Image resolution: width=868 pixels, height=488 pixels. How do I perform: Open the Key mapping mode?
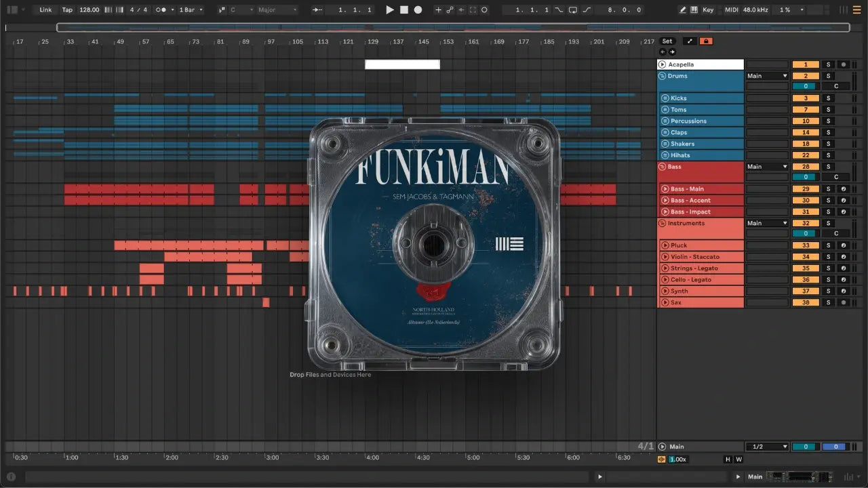click(x=708, y=10)
